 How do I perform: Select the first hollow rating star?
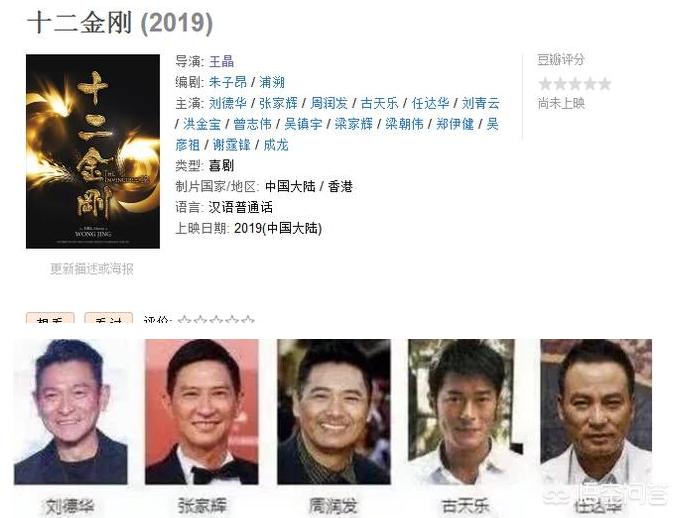coord(185,320)
